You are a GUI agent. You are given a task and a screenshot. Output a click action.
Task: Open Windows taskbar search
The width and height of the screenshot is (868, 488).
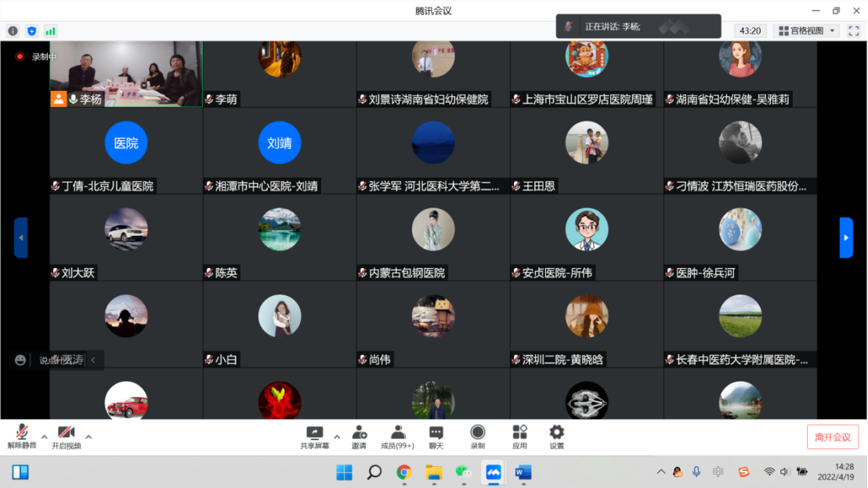374,472
